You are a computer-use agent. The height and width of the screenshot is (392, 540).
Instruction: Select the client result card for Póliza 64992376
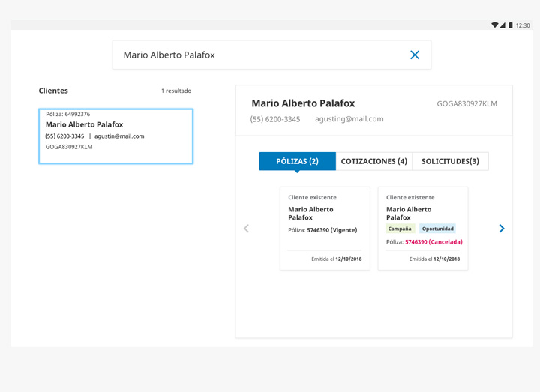(x=115, y=136)
